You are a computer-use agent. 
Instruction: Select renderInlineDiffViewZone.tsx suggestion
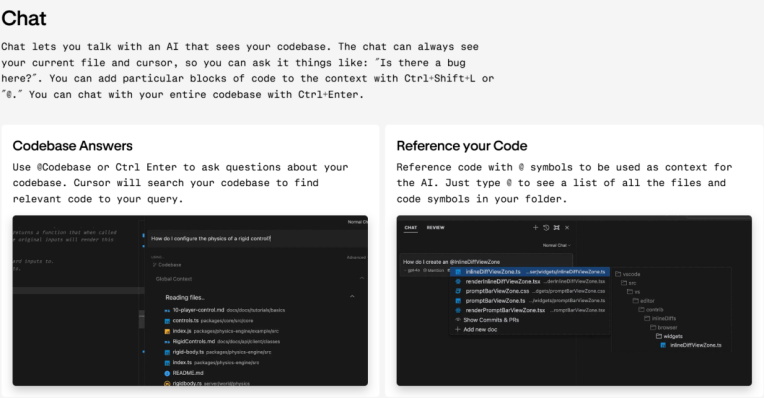[530, 281]
